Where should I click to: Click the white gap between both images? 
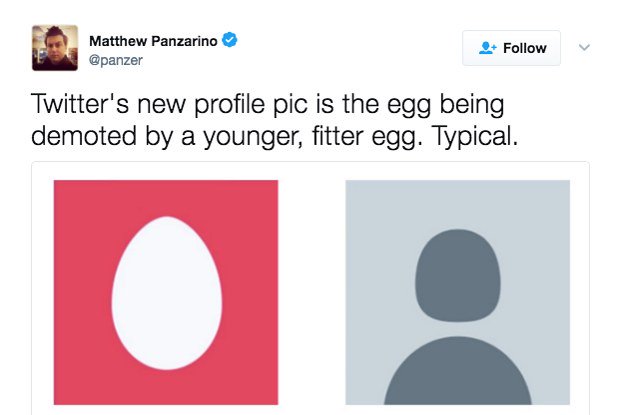pos(312,292)
